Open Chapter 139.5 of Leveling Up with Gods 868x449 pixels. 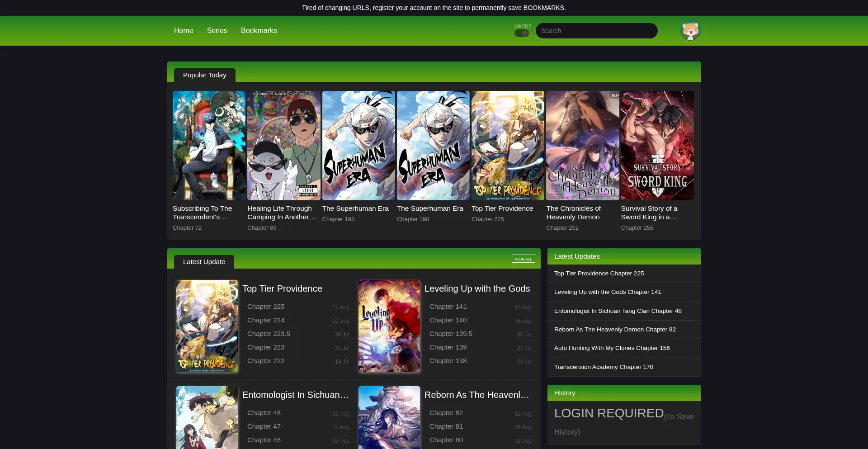tap(451, 334)
